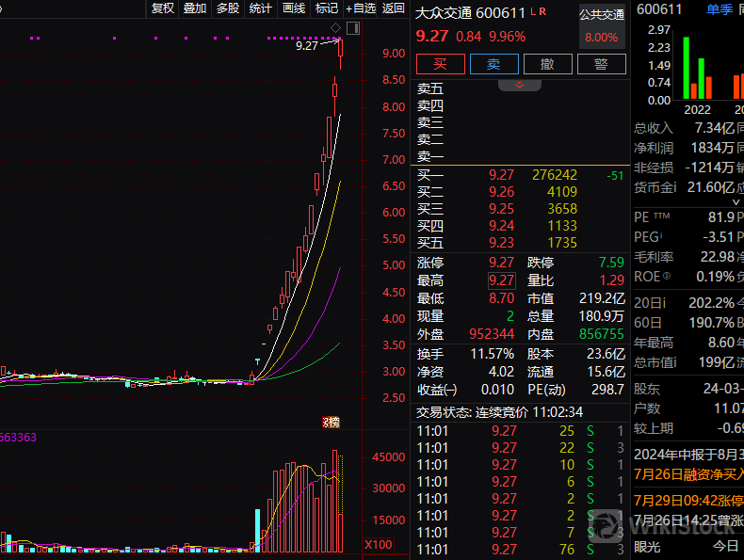Viewport: 744px width, 560px height.
Task: Expand the order book with the red chevron
Action: point(520,85)
